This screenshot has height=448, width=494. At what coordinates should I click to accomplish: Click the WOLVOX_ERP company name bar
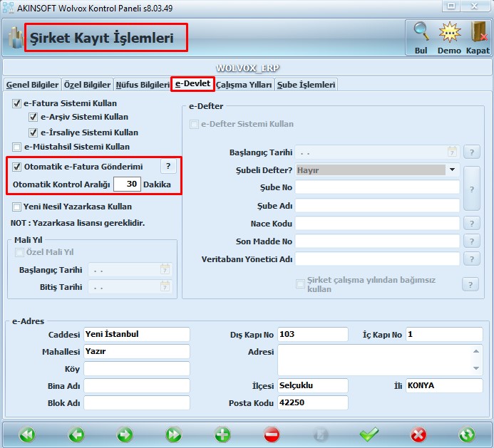pyautogui.click(x=247, y=68)
